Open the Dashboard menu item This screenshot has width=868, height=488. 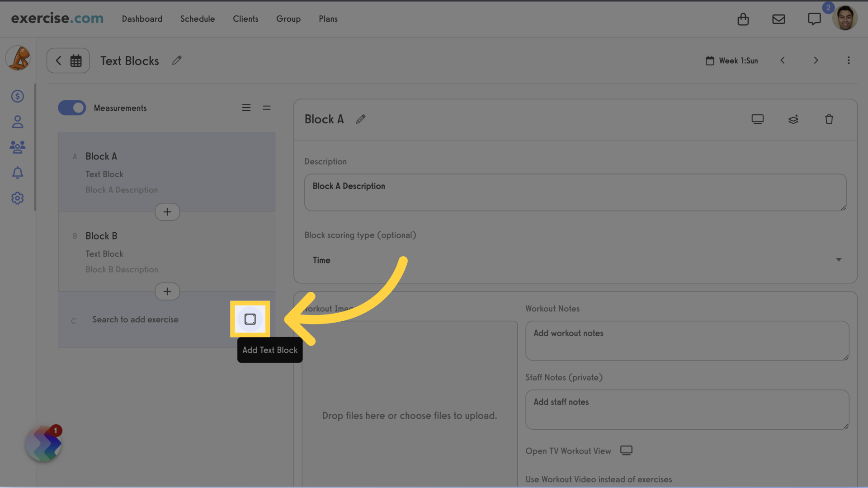(142, 19)
